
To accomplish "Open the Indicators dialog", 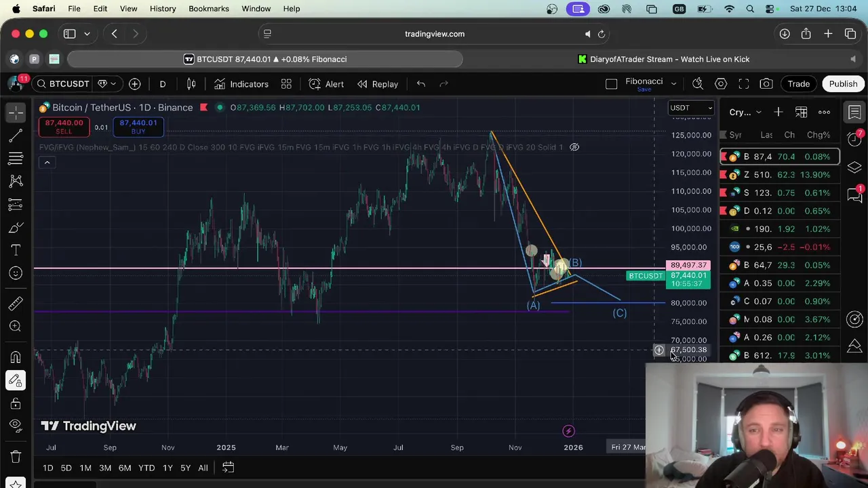I will click(x=241, y=84).
